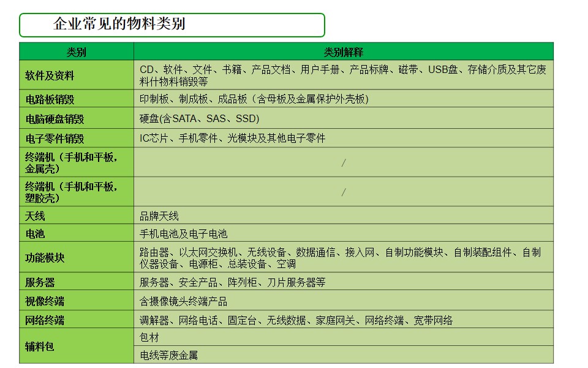
Task: Click the '电脑硬盘销毁' category cell
Action: click(x=77, y=118)
